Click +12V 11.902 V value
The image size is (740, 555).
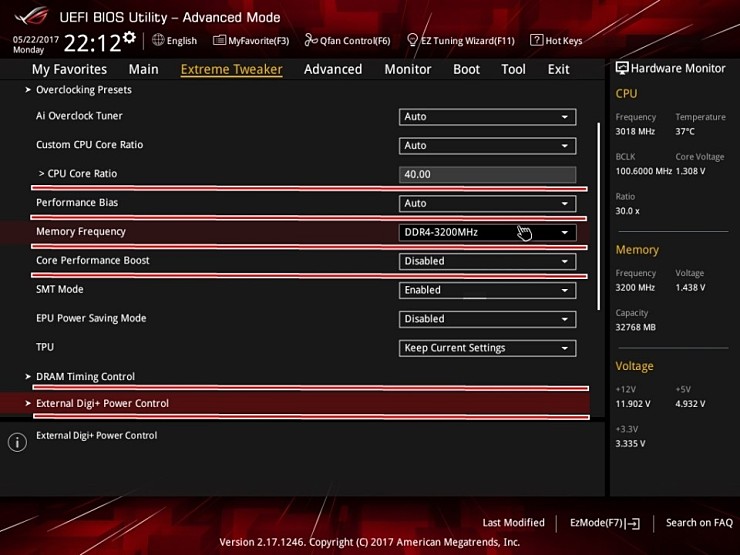(632, 404)
